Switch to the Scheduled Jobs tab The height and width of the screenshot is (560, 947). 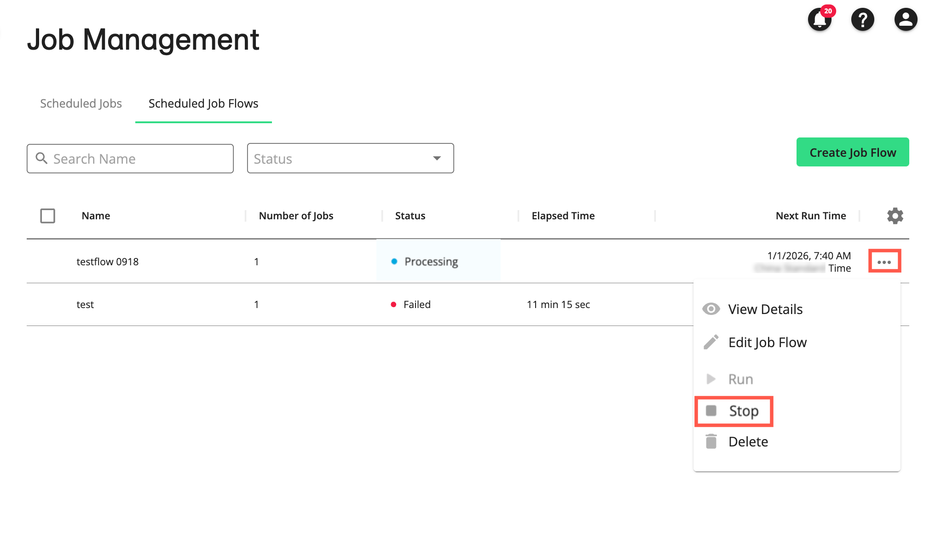(81, 103)
